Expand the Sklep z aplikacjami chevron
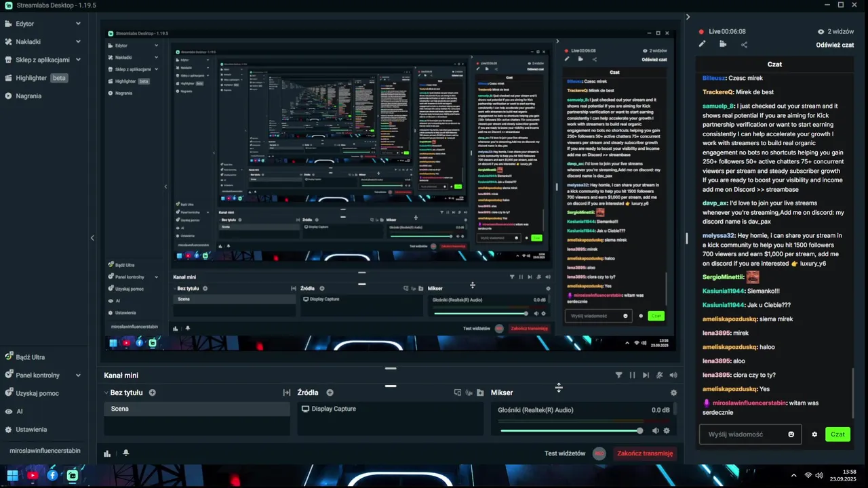Viewport: 868px width, 488px height. 78,60
